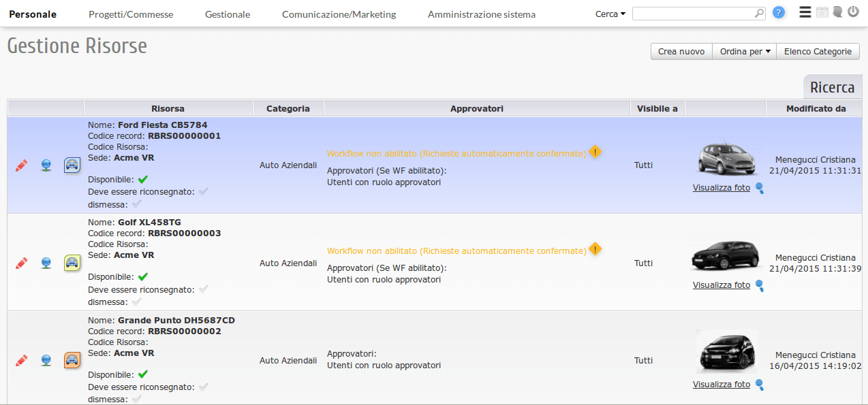The width and height of the screenshot is (868, 405).
Task: Click the red pencil edit icon for Ford Fiesta
Action: tap(21, 165)
